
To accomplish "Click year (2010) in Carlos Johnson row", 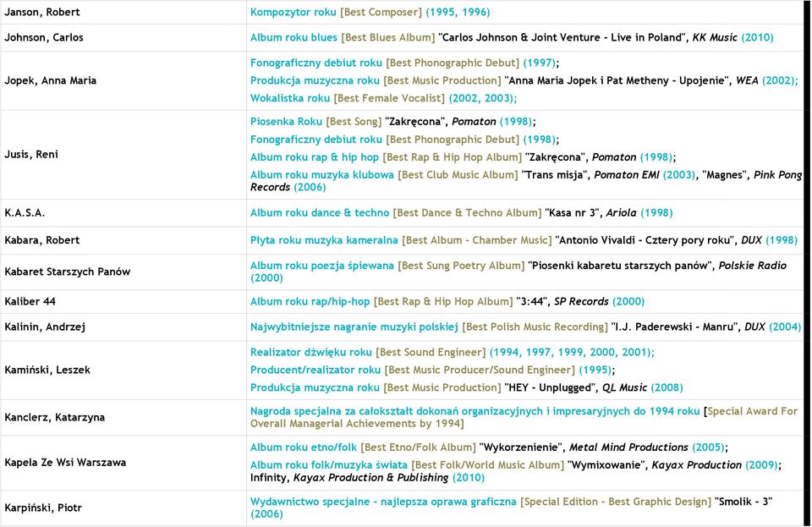I will 757,37.
